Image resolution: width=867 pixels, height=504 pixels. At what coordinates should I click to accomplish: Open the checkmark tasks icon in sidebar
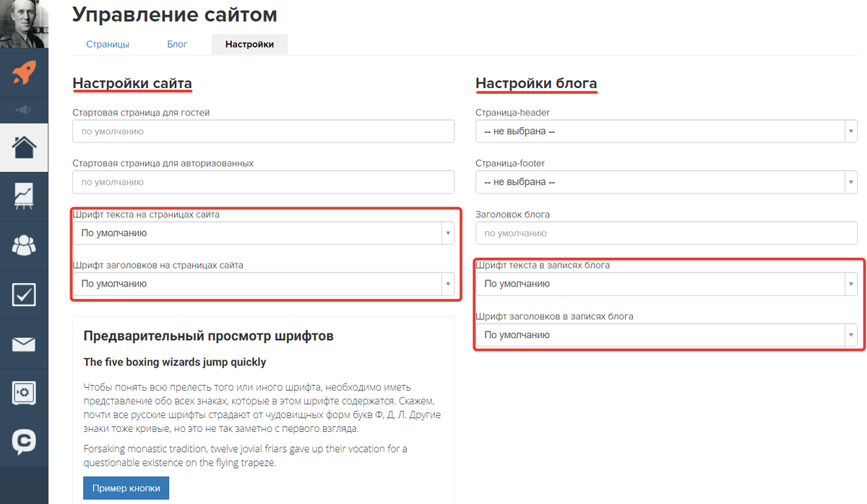click(x=24, y=295)
